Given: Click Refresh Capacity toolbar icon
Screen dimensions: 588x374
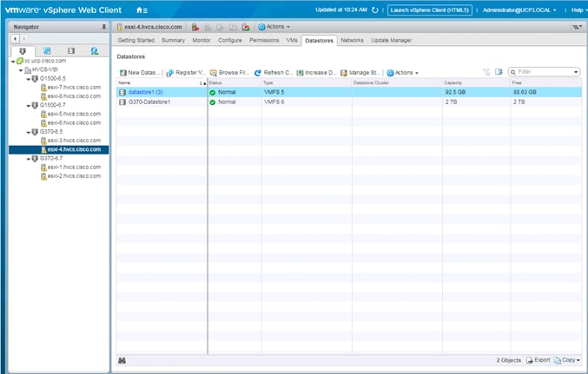Looking at the screenshot, I should pyautogui.click(x=258, y=73).
